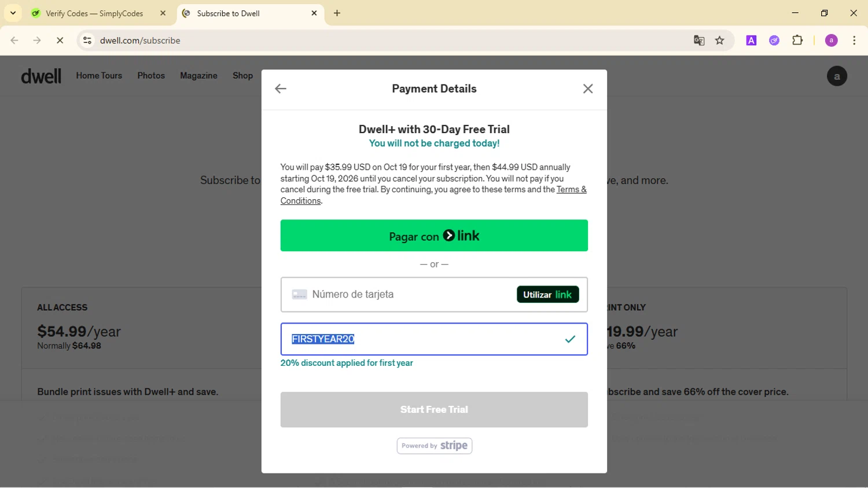Open the purple A extension icon
This screenshot has height=488, width=868.
[x=752, y=41]
